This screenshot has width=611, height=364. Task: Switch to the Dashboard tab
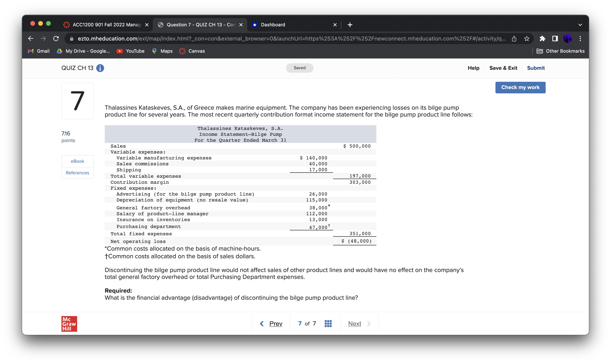[273, 25]
